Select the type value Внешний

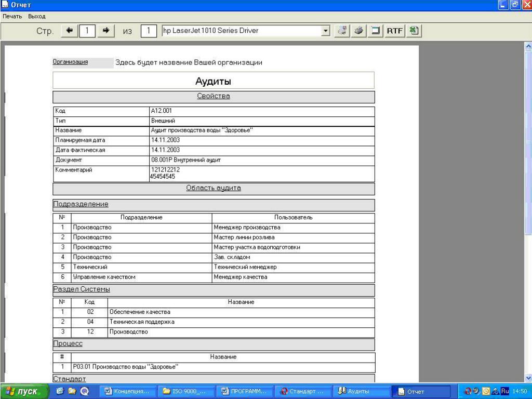[x=163, y=121]
